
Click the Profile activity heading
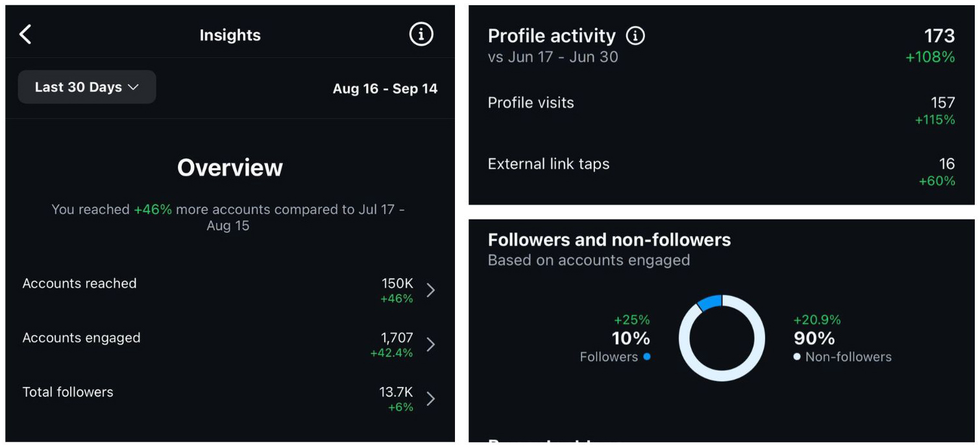[551, 36]
